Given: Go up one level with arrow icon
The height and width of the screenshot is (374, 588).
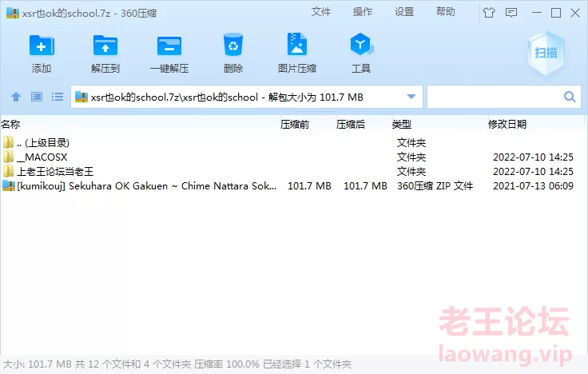Looking at the screenshot, I should 16,97.
